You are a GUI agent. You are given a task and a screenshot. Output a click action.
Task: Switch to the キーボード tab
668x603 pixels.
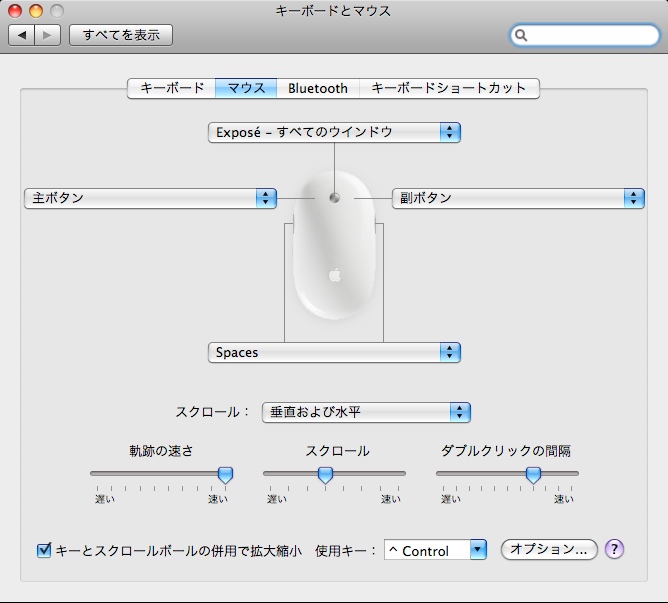pyautogui.click(x=172, y=88)
